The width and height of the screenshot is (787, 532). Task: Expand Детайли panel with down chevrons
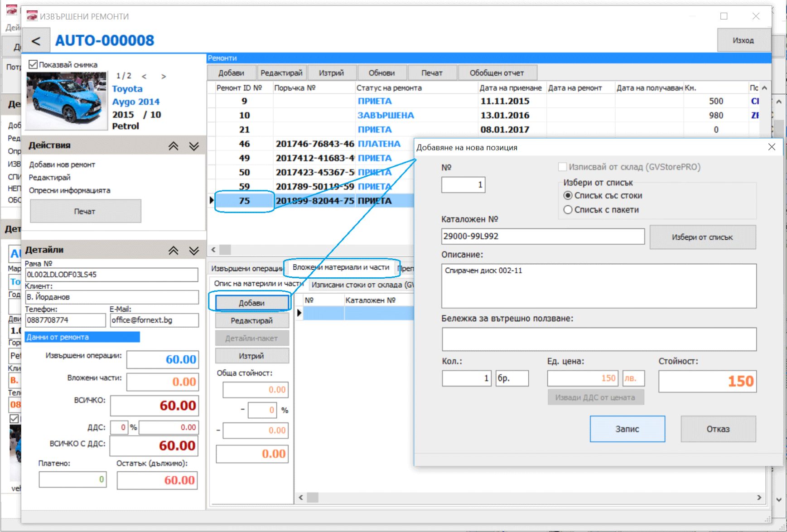[x=194, y=251]
